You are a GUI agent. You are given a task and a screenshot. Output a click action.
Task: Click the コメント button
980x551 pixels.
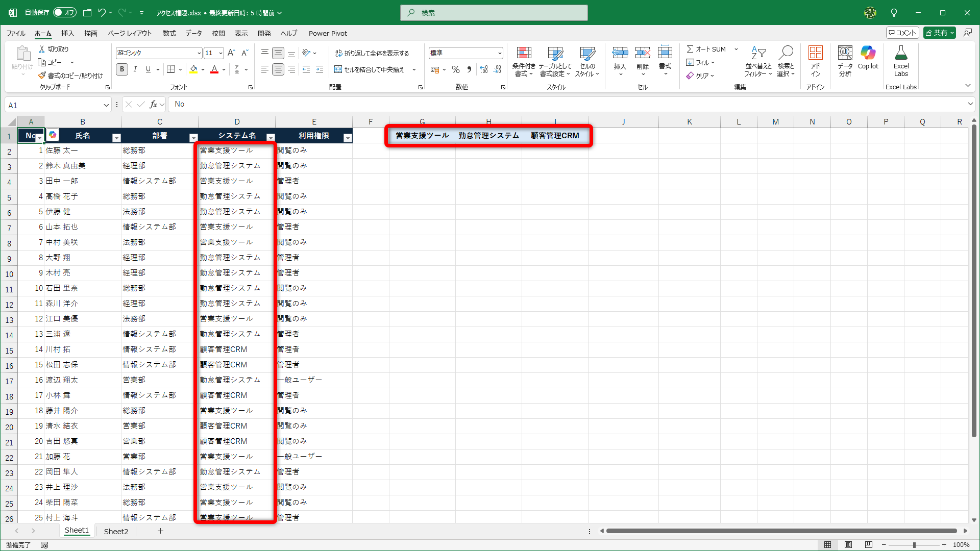coord(902,33)
